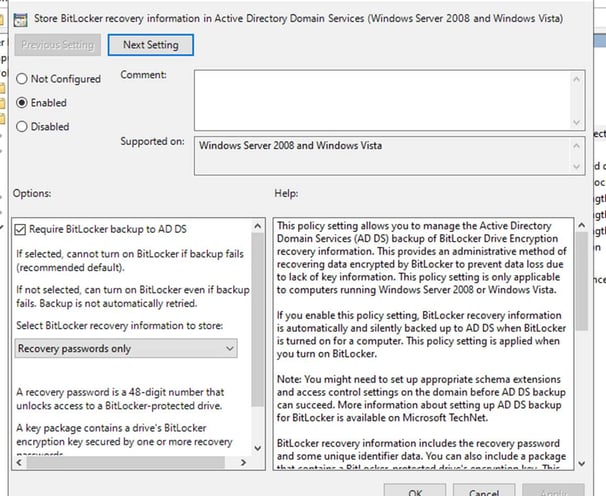
Task: Click 'A key package contains a drive's BitLocker' text
Action: pyautogui.click(x=124, y=435)
